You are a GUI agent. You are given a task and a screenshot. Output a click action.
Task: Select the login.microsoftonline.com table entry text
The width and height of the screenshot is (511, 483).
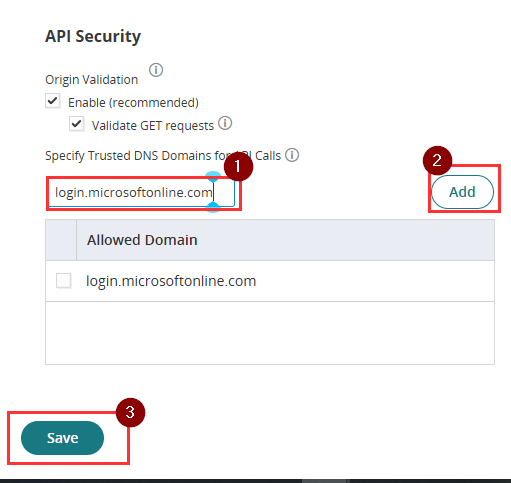(x=171, y=281)
